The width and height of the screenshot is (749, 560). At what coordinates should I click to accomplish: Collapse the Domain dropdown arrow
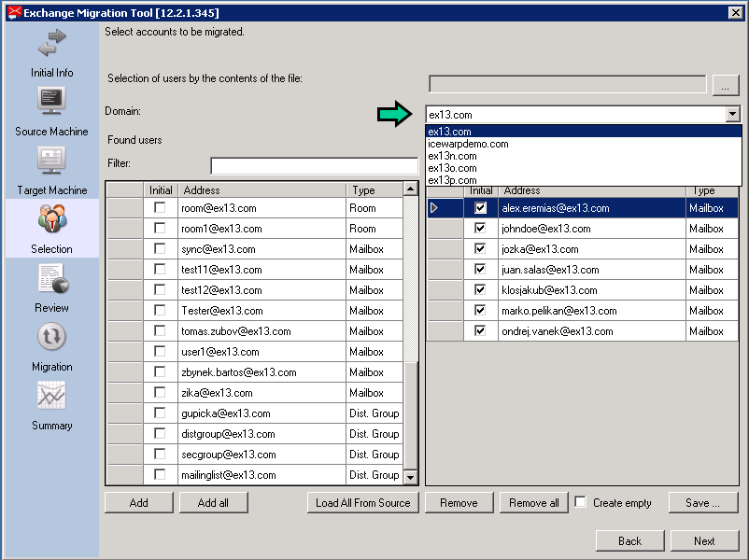pos(732,115)
